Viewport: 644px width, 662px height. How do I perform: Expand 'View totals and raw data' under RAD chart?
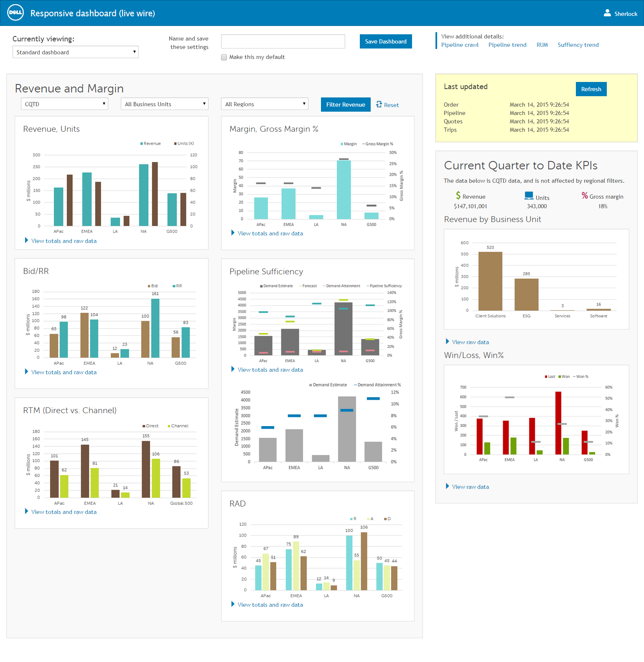click(x=270, y=605)
